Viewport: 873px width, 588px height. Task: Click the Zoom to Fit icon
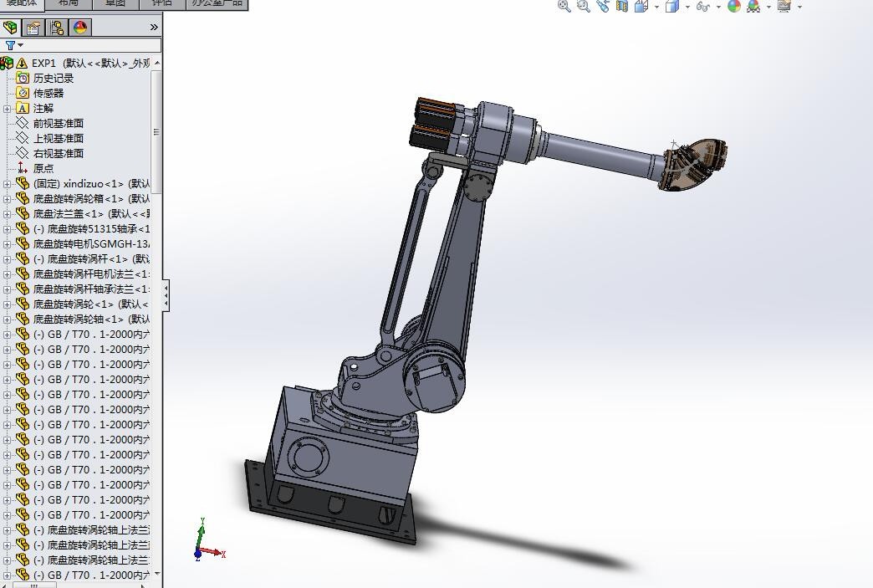564,6
